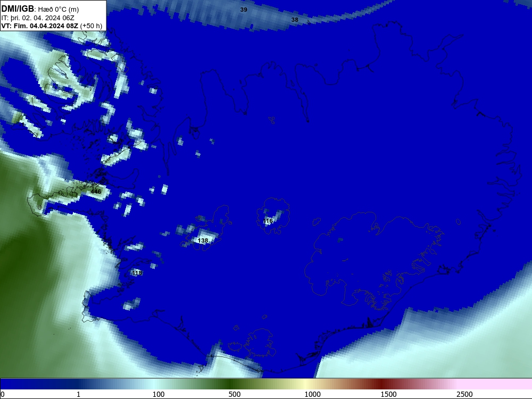Viewport: 532px width, 399px height.
Task: Click the map value 38
Action: (x=295, y=20)
